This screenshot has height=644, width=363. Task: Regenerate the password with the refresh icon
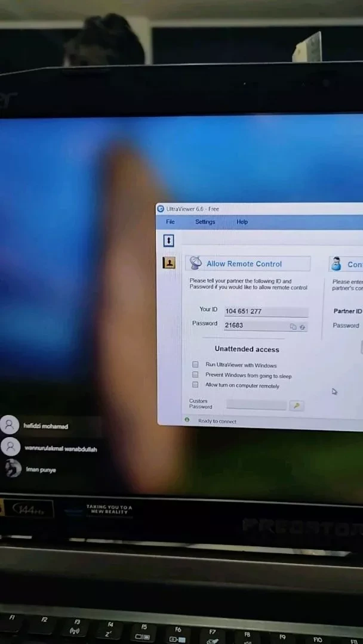(303, 327)
